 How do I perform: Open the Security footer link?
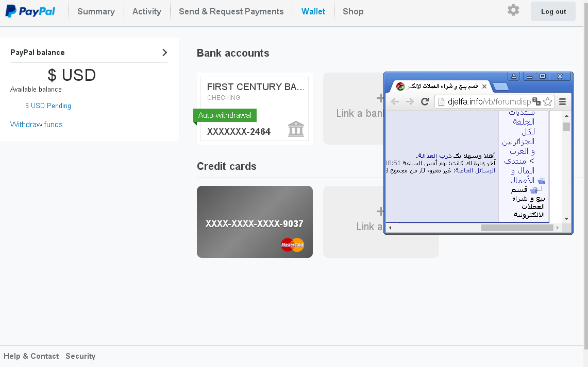tap(80, 356)
